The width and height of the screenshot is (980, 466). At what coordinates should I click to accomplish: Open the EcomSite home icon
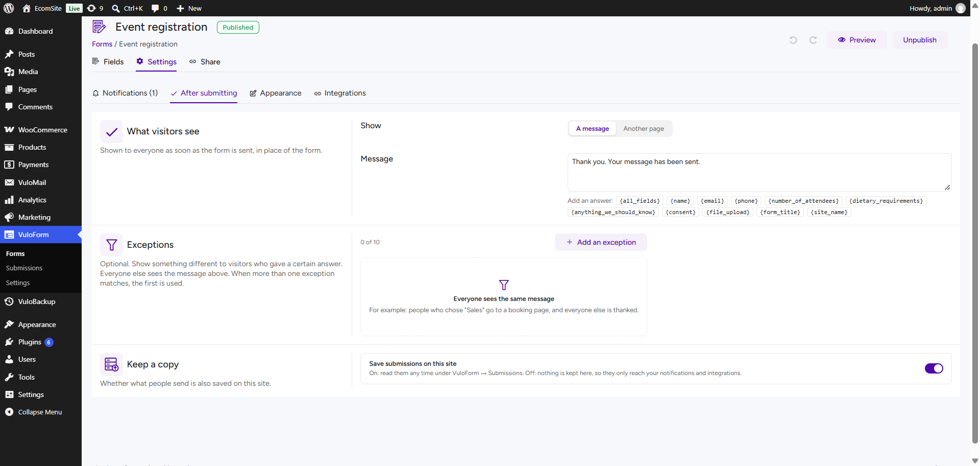pos(27,8)
